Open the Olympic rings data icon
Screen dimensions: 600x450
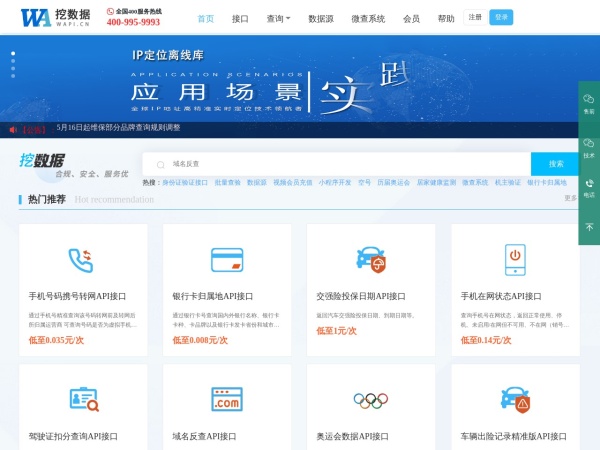tap(371, 400)
